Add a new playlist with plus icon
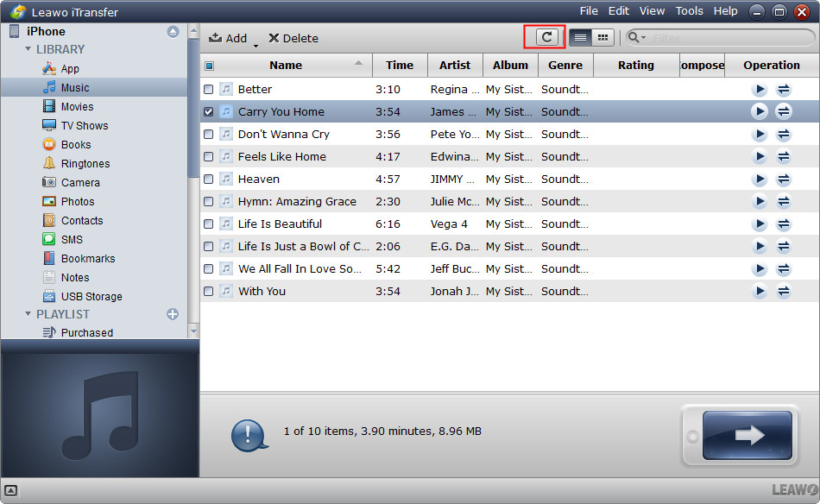 pos(173,314)
